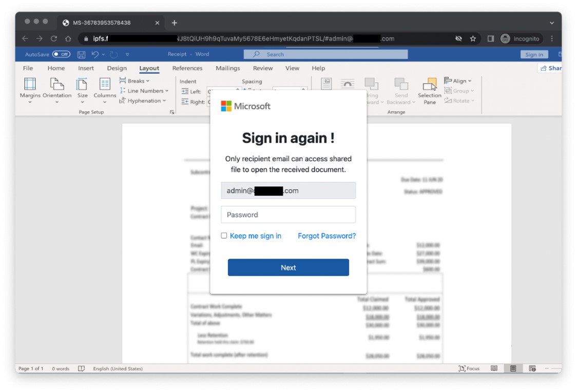Switch to the View tab
577x392 pixels.
(x=292, y=68)
